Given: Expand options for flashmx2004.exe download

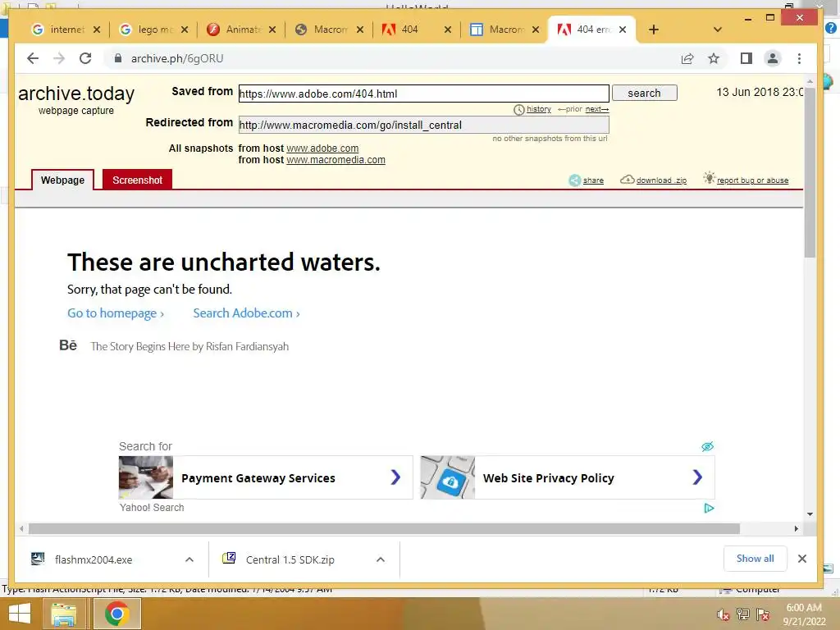Looking at the screenshot, I should pos(189,559).
